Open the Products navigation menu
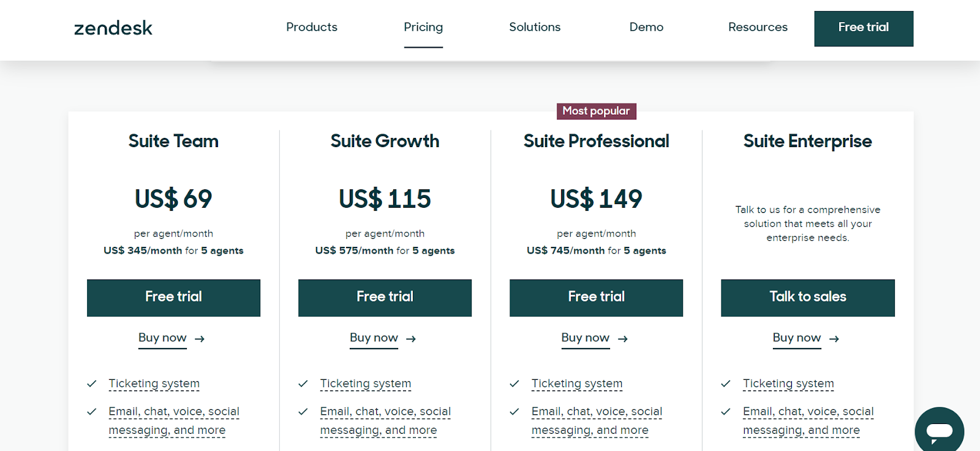 312,27
